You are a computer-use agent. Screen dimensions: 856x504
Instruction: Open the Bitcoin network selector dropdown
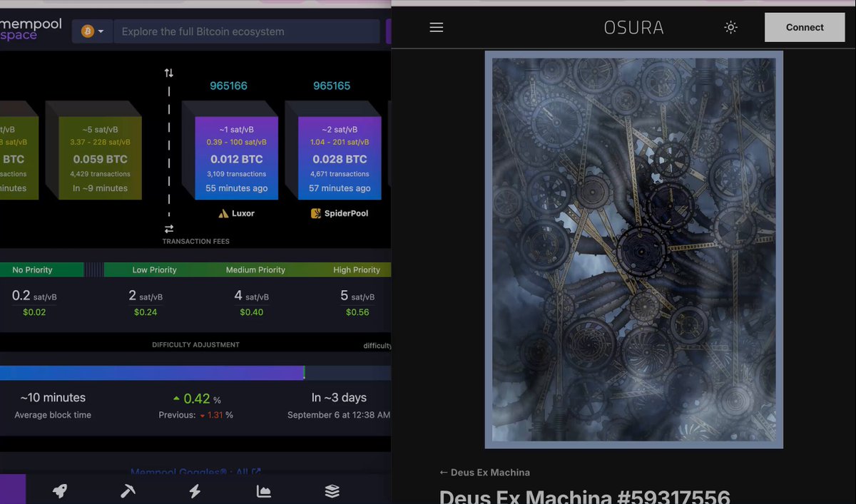93,31
